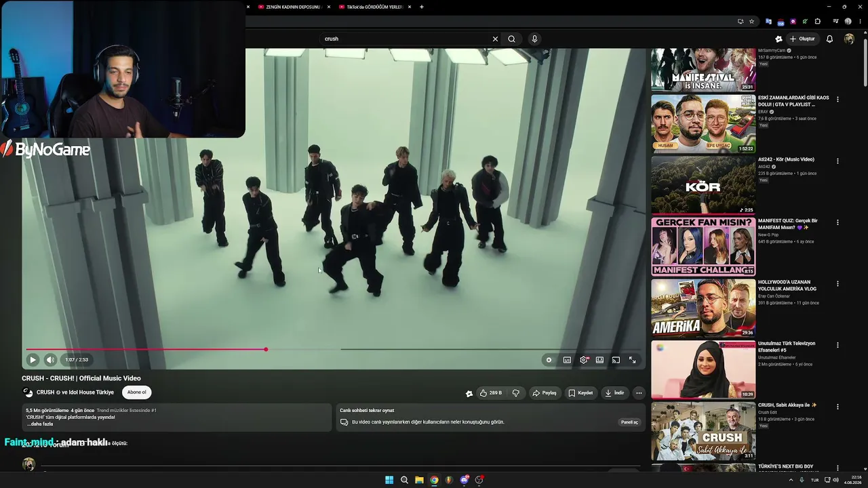868x488 pixels.
Task: Switch to ZENGİN KADININ DEPOSUNU tab
Action: tap(295, 7)
